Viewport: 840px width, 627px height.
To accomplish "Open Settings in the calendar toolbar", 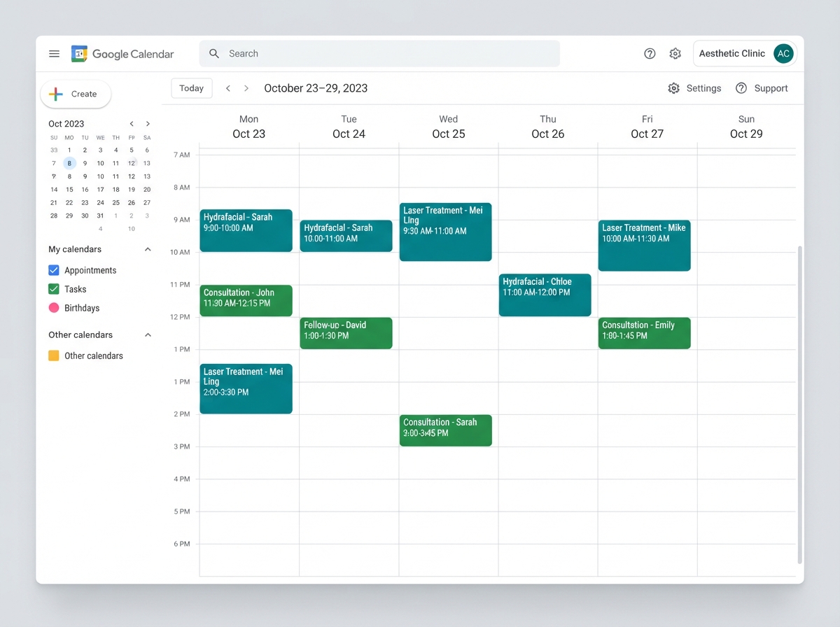I will pos(694,88).
